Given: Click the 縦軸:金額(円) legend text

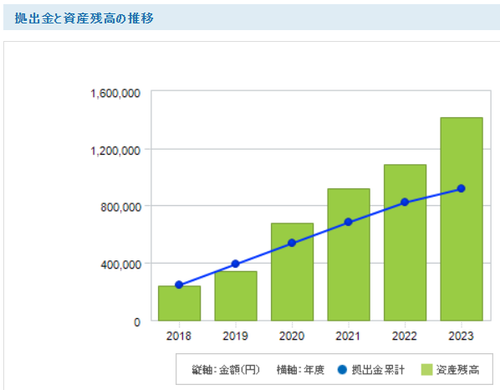Looking at the screenshot, I should (226, 370).
